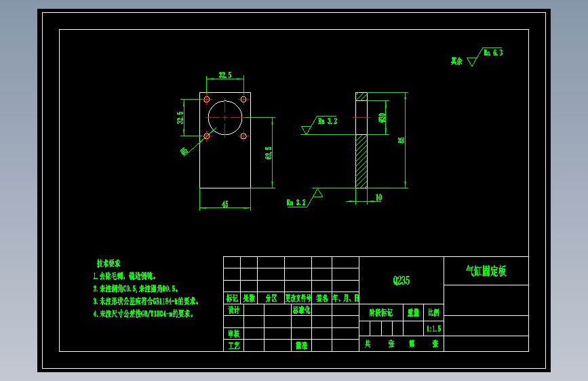This screenshot has height=381, width=588.
Task: Click the Q235 material text
Action: (401, 281)
